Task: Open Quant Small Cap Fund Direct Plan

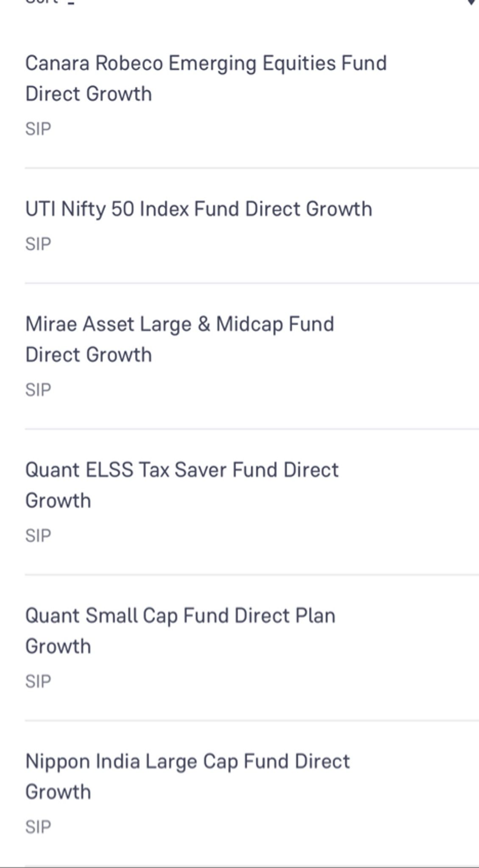Action: [180, 616]
